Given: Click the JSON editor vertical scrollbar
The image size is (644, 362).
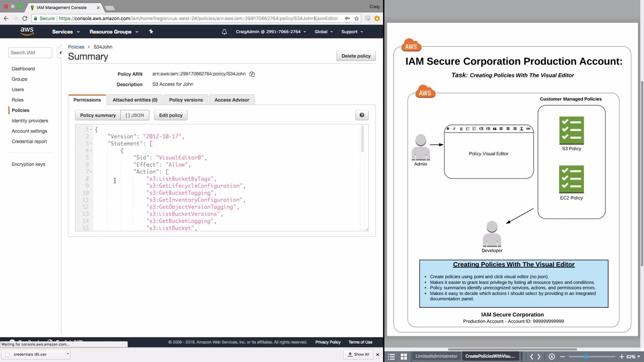Looking at the screenshot, I should point(362,138).
